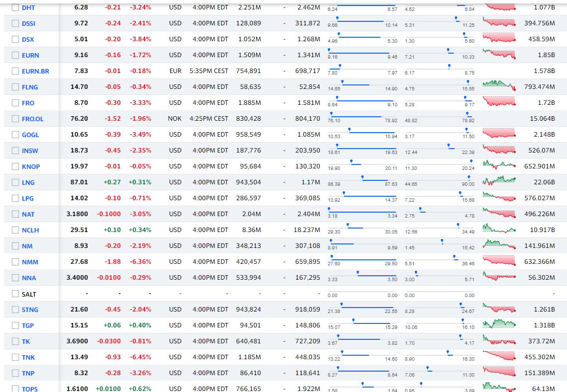Click the day range bar for LPG

pyautogui.click(x=363, y=196)
